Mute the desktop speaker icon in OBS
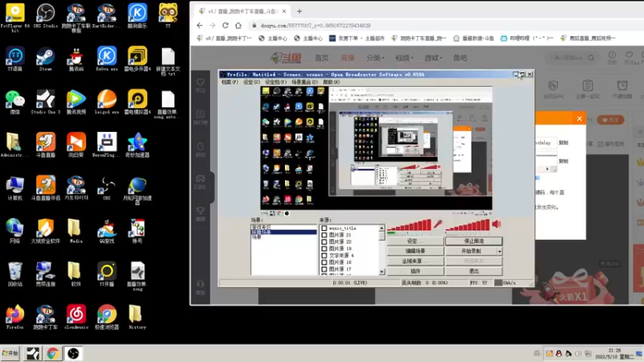644x362 pixels. 497,224
